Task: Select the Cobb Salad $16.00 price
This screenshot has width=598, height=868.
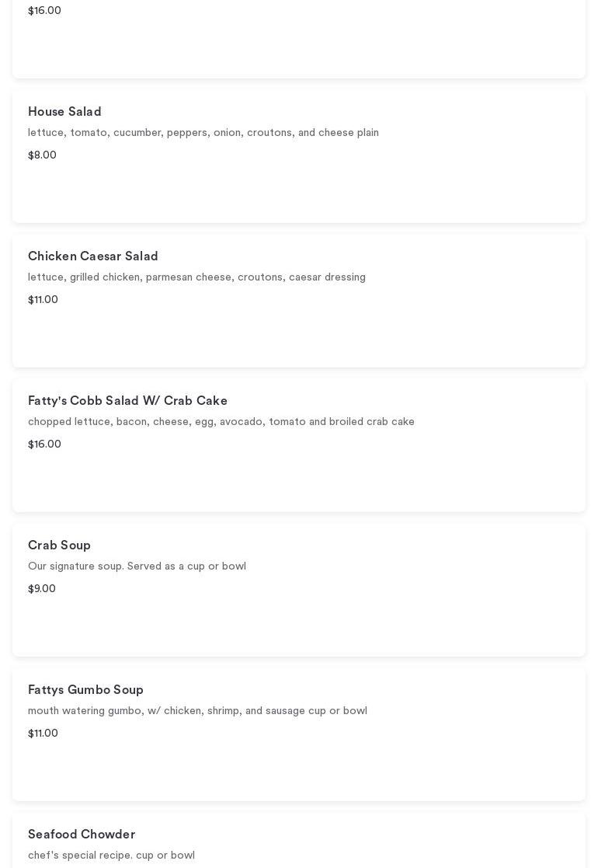Action: tap(44, 444)
